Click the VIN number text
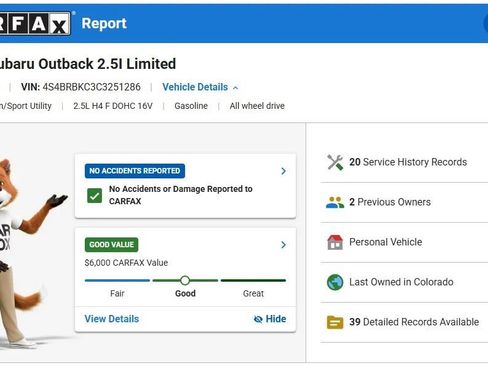Image resolution: width=488 pixels, height=366 pixels. pyautogui.click(x=91, y=87)
